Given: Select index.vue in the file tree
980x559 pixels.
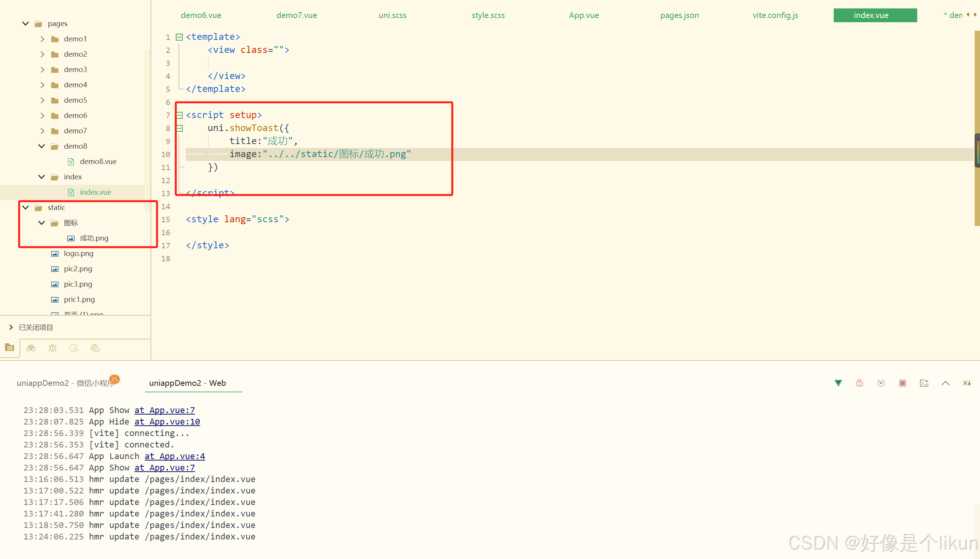Looking at the screenshot, I should (95, 192).
